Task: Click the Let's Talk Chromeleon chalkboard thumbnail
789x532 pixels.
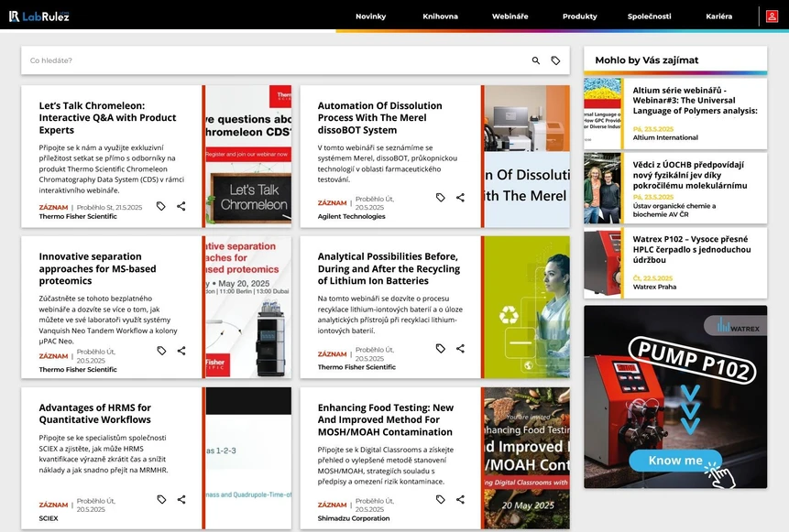Action: click(248, 157)
